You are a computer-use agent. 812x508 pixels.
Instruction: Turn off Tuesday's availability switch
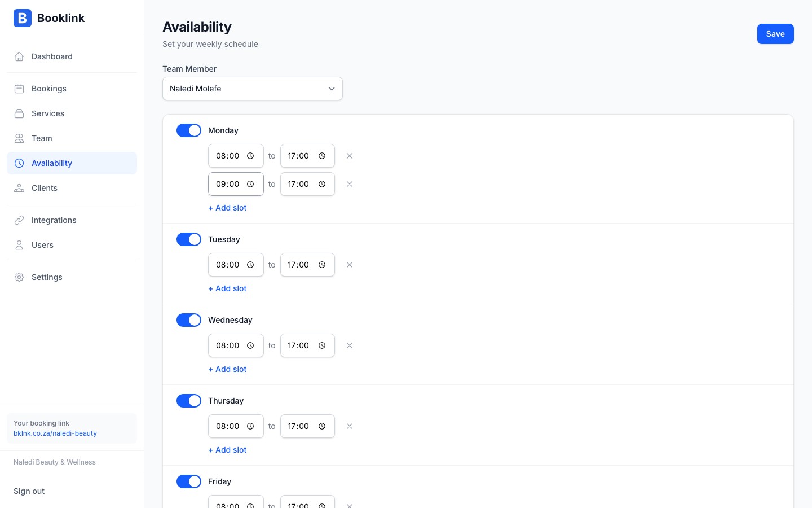click(189, 239)
